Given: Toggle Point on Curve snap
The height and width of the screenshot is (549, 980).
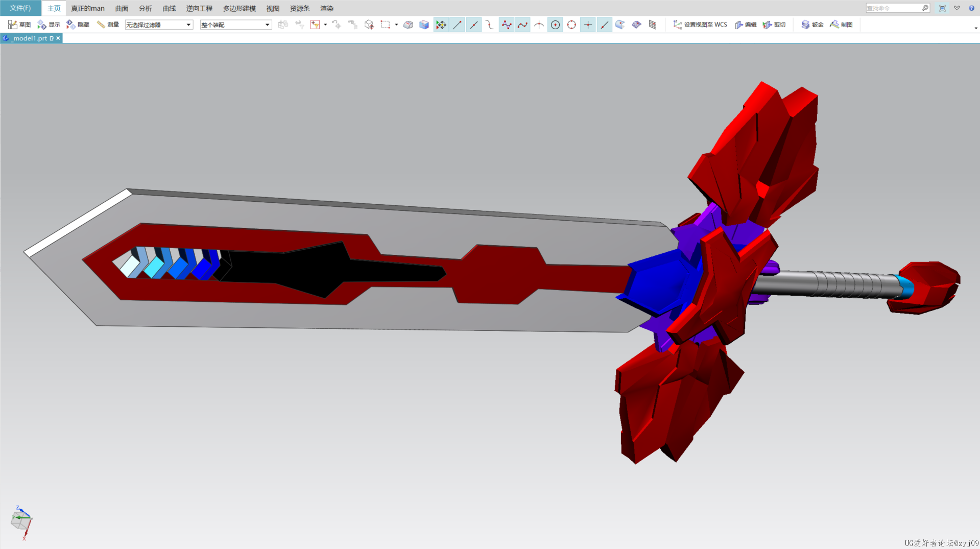Looking at the screenshot, I should coord(604,25).
